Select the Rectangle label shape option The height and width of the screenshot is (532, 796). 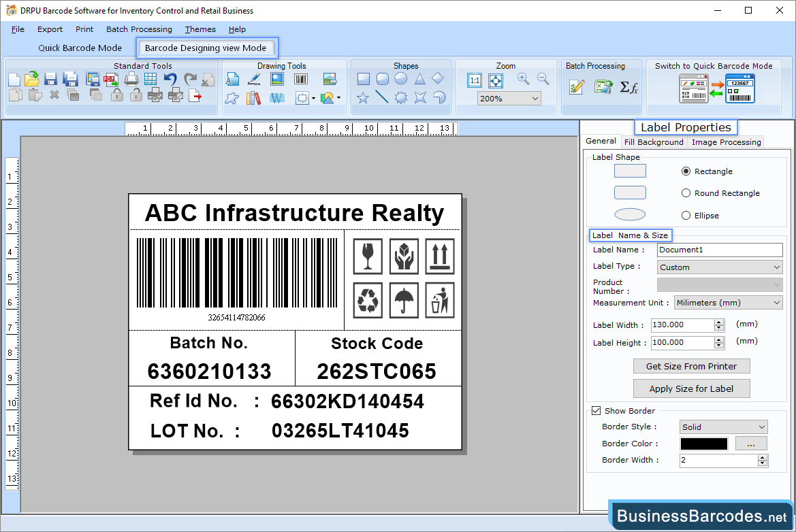(x=686, y=171)
